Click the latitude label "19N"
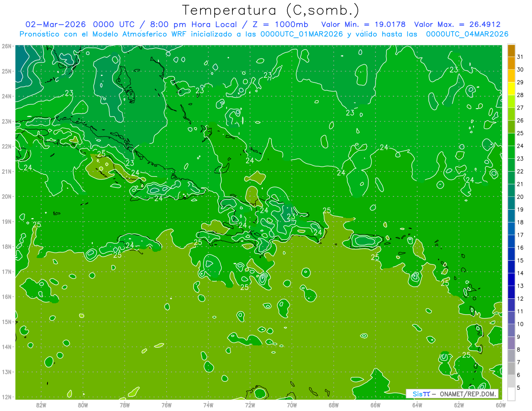The width and height of the screenshot is (532, 411). [x=6, y=222]
